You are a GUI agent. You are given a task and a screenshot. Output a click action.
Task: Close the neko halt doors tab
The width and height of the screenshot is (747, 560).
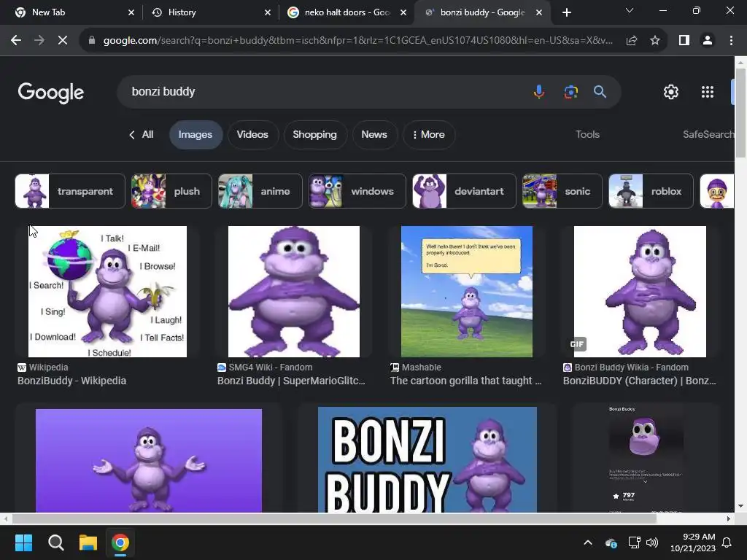(x=403, y=13)
